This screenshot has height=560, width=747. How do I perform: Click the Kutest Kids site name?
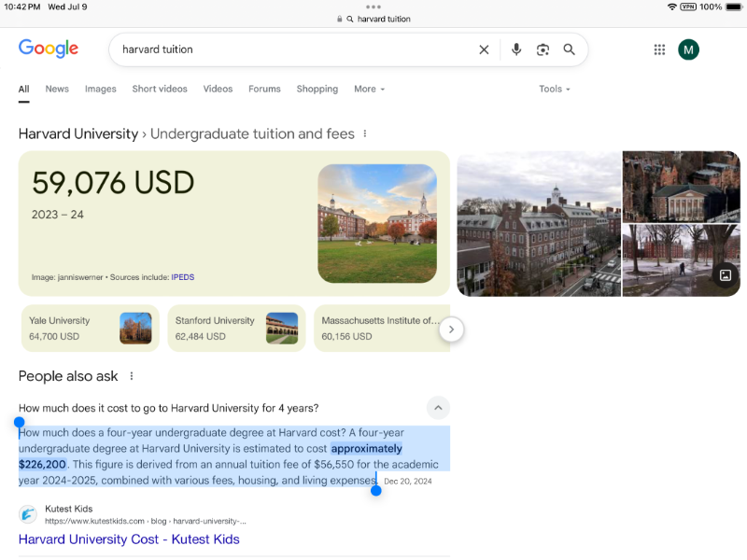pos(68,509)
